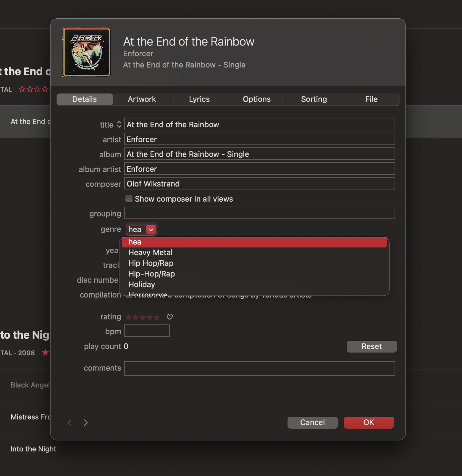Click the Enforcer album artwork thumbnail

point(87,52)
